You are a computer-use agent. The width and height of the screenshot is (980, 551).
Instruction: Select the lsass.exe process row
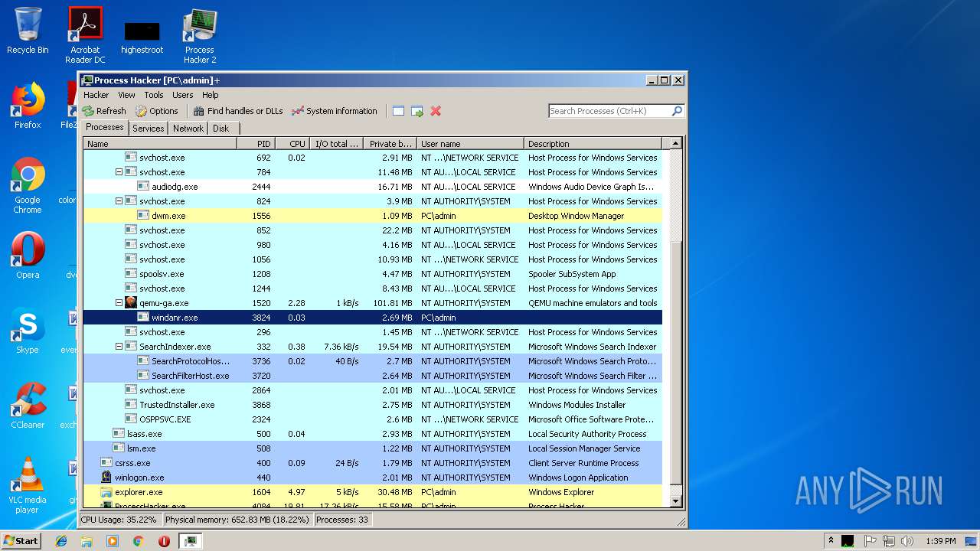click(x=373, y=434)
